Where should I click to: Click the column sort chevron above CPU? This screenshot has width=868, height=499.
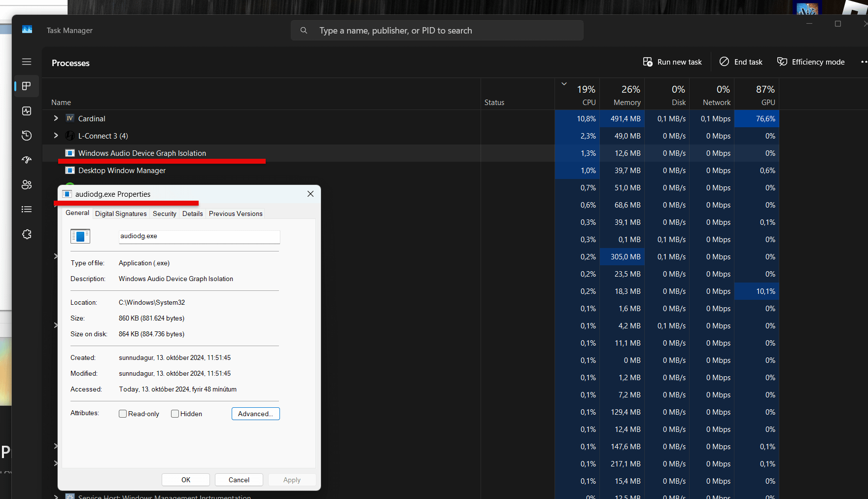[564, 84]
